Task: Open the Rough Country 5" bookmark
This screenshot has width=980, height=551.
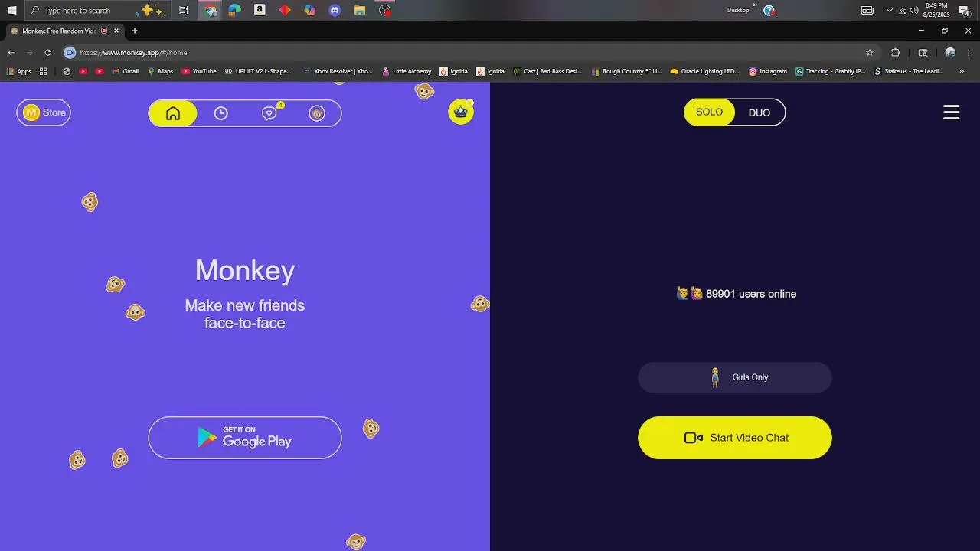Action: [626, 71]
